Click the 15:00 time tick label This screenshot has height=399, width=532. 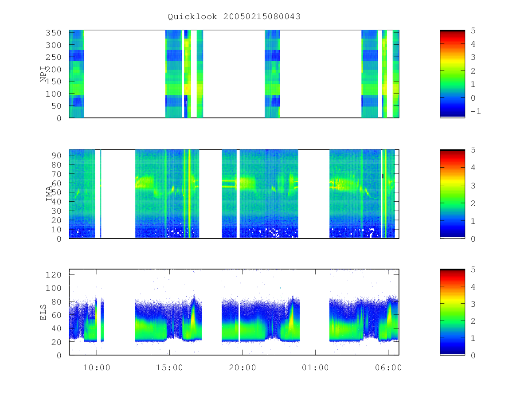point(169,368)
